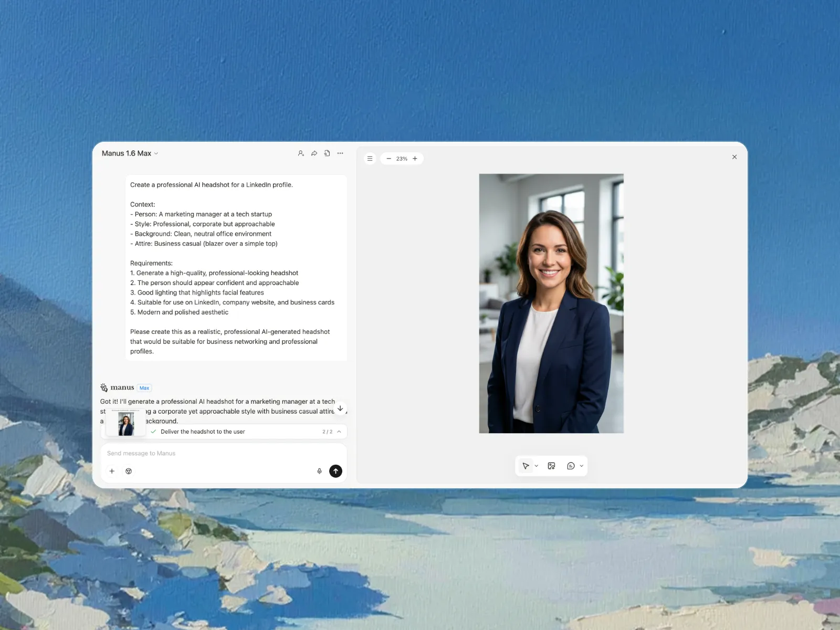Zoom in with the plus button

(x=415, y=159)
